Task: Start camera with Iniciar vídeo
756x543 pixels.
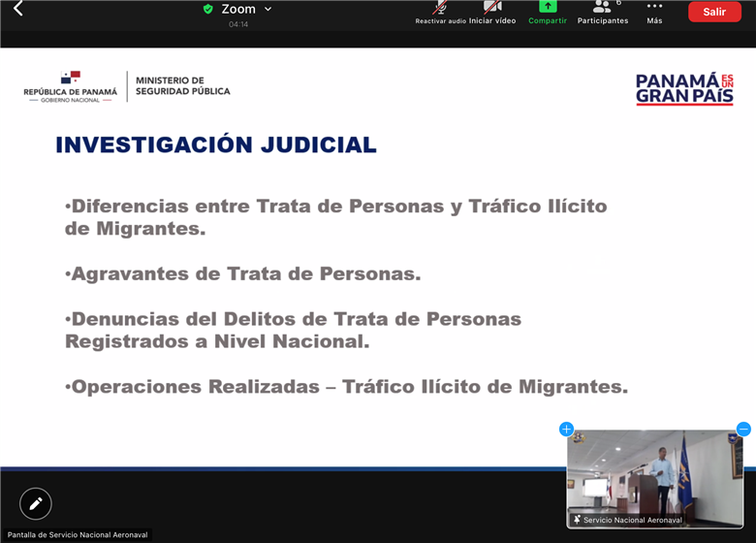Action: click(x=492, y=13)
